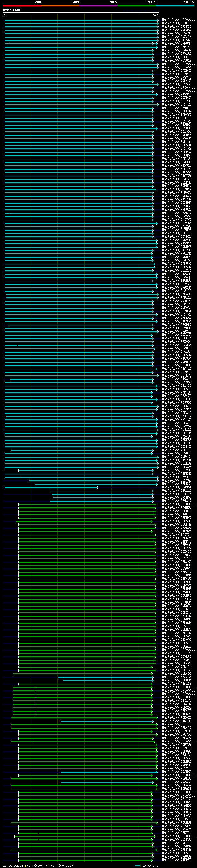Select hit label UniRef100_B7JDW0
Image resolution: width=197 pixels, height=868 pixels.
click(177, 602)
